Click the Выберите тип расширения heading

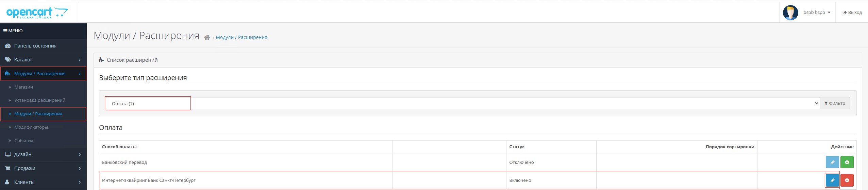[143, 78]
